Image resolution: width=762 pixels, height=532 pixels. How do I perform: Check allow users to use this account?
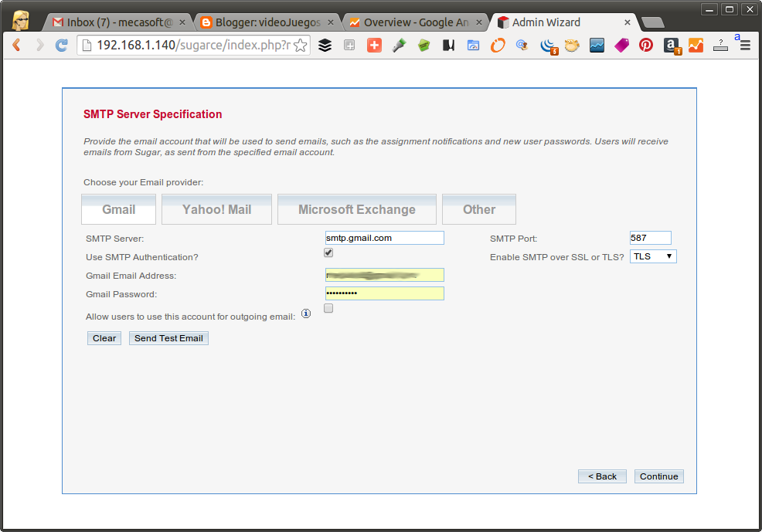328,308
